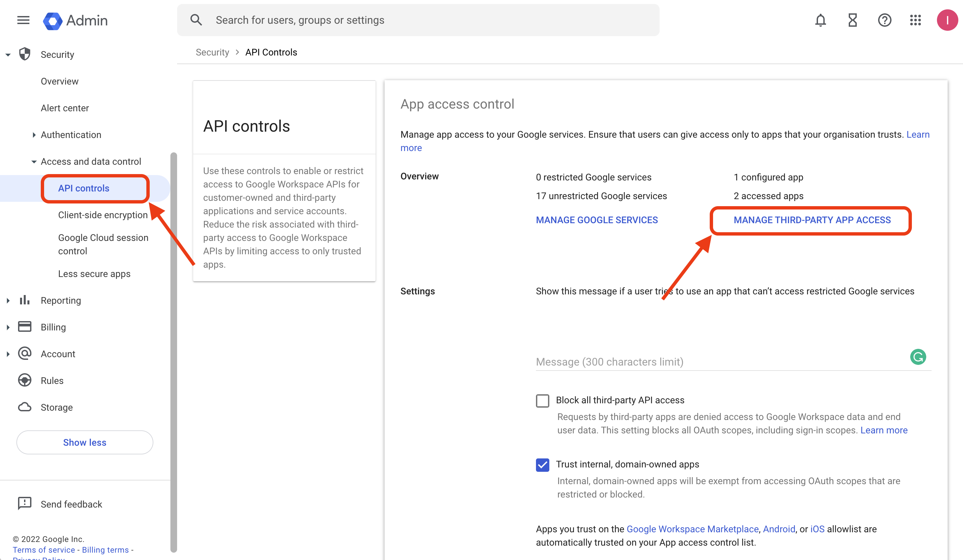
Task: Click the Storage cloud icon
Action: click(x=25, y=407)
